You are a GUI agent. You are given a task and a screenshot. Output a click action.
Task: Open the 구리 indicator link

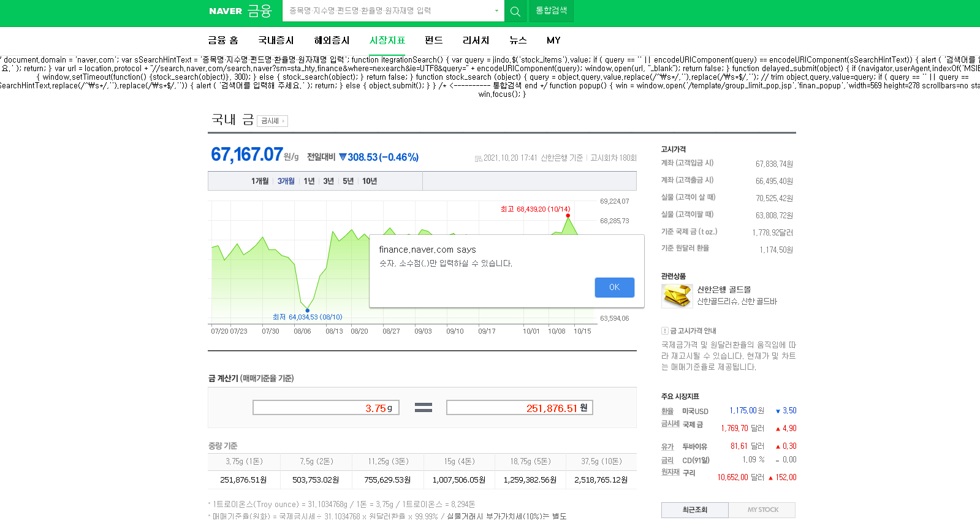(x=689, y=473)
